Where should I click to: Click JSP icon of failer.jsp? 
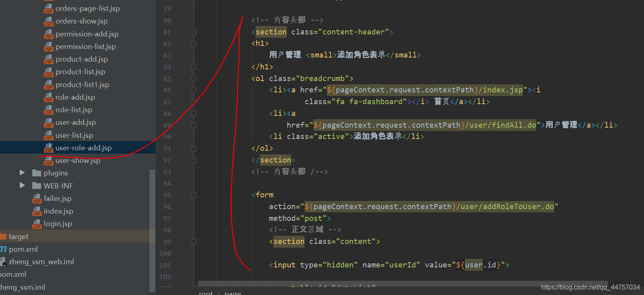click(x=37, y=199)
